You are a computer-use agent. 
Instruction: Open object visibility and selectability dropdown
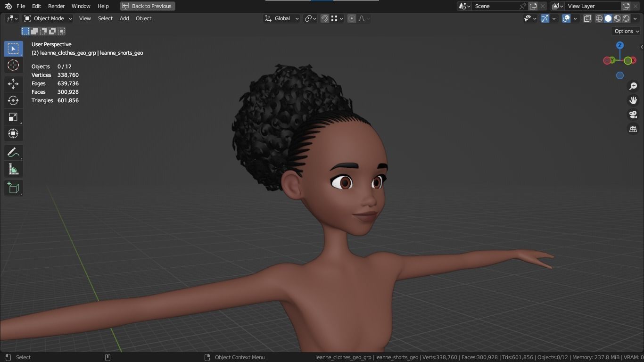(x=530, y=18)
